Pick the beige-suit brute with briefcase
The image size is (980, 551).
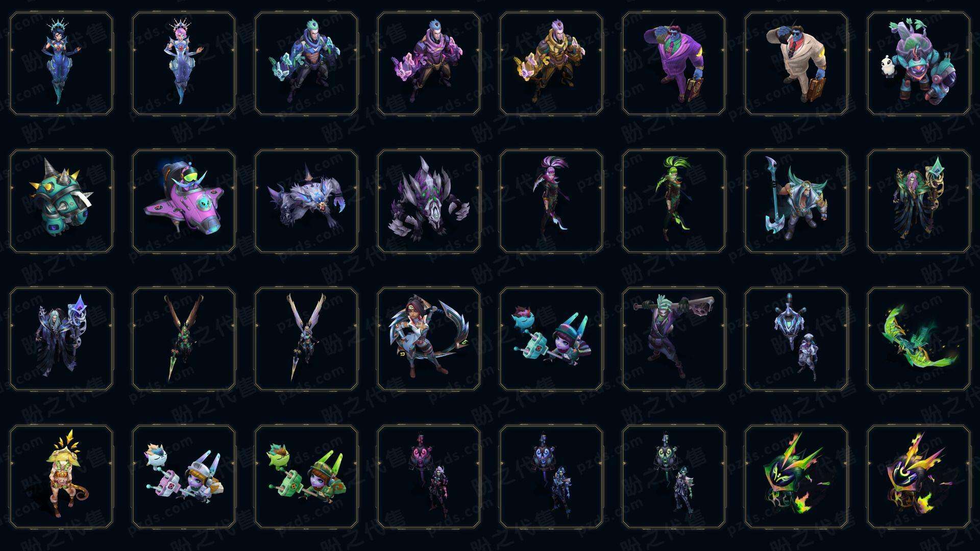796,64
